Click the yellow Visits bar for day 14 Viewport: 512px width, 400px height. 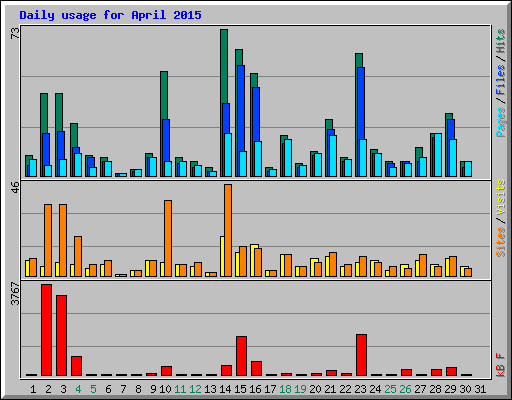pos(222,256)
